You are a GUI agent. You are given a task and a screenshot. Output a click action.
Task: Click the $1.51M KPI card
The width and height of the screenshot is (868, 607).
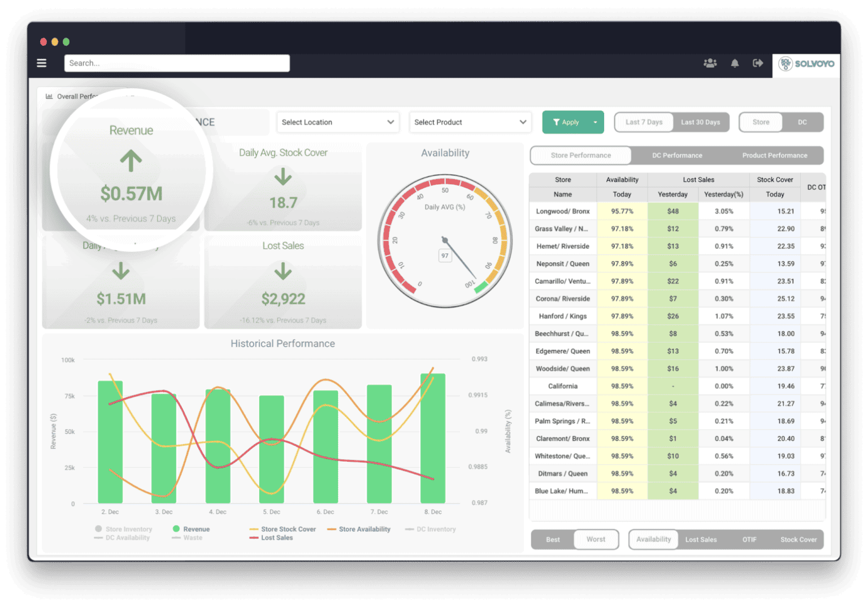click(121, 282)
